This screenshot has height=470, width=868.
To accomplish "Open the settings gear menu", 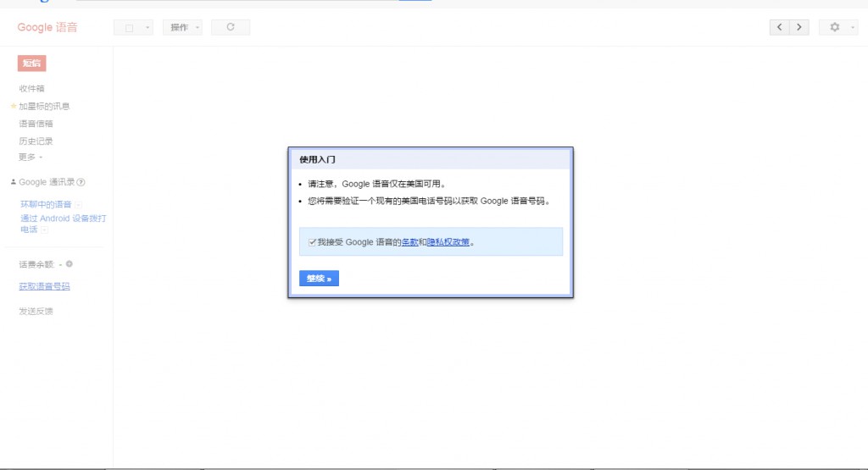I will coord(838,27).
